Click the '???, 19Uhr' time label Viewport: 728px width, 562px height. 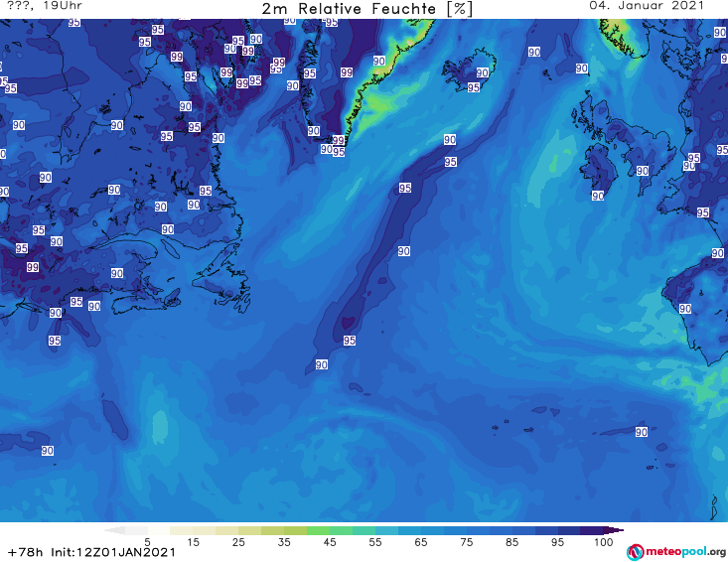45,6
